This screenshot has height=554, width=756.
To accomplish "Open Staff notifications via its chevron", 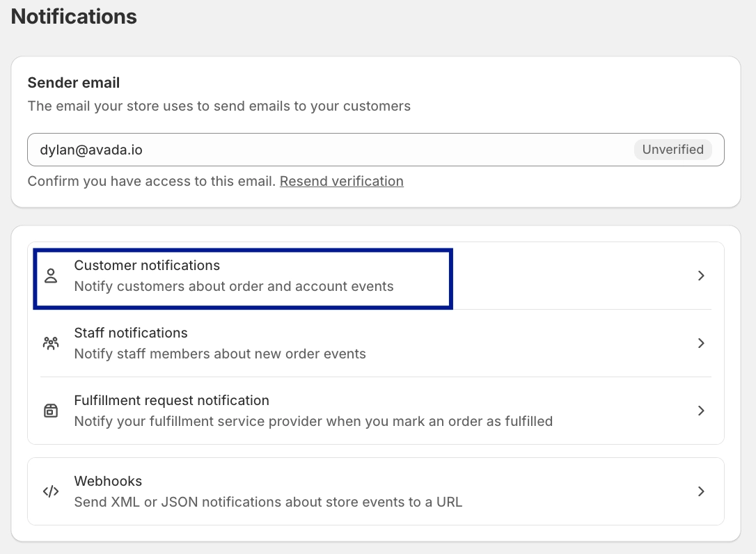I will click(701, 343).
